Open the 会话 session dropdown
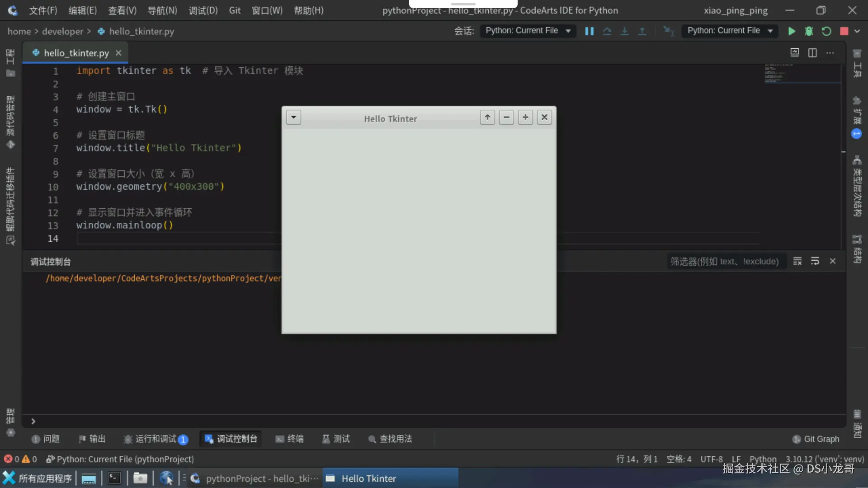Image resolution: width=868 pixels, height=488 pixels. [528, 31]
